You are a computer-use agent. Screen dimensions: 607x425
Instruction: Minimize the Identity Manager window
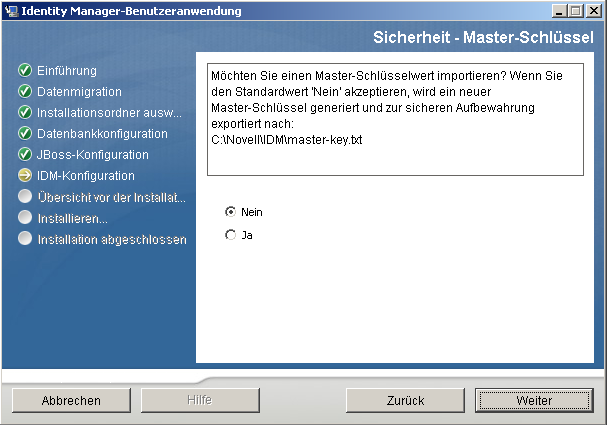point(558,10)
